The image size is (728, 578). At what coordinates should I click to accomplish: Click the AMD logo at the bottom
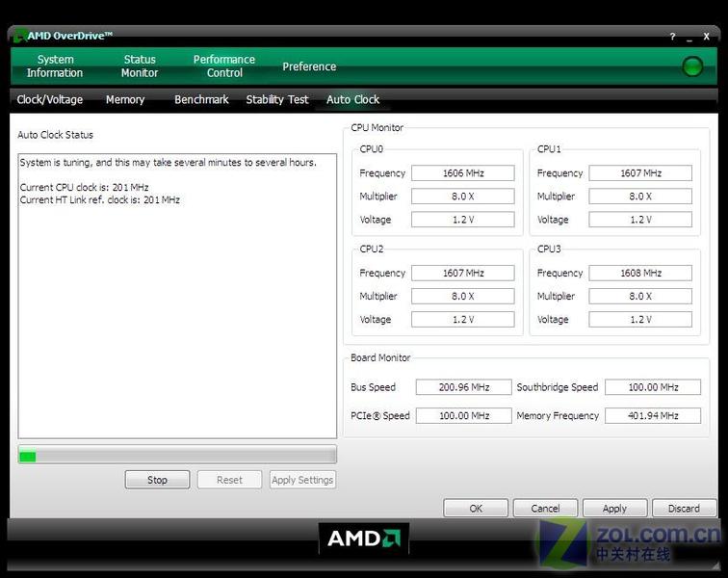364,539
